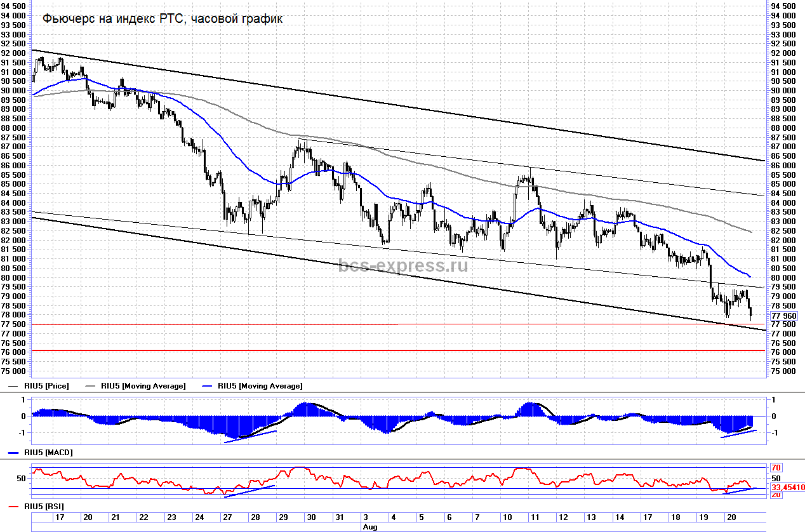Click the RSI overbought level label 70
The height and width of the screenshot is (532, 805).
(776, 468)
